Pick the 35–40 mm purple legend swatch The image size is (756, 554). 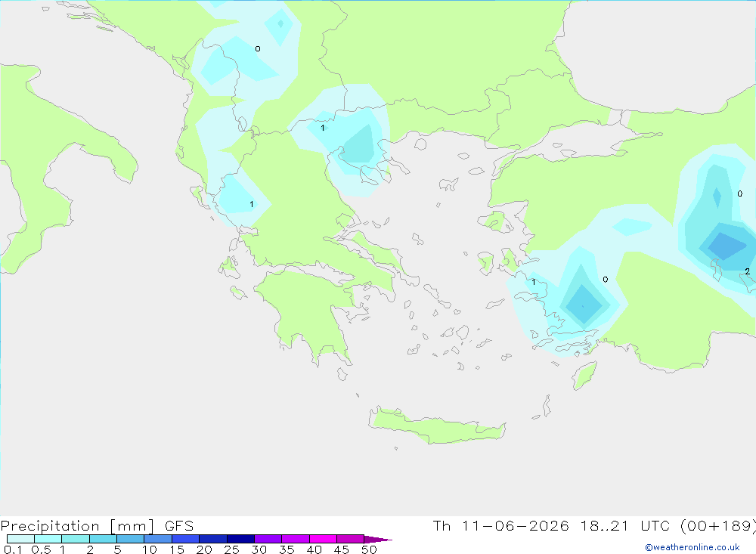(296, 539)
